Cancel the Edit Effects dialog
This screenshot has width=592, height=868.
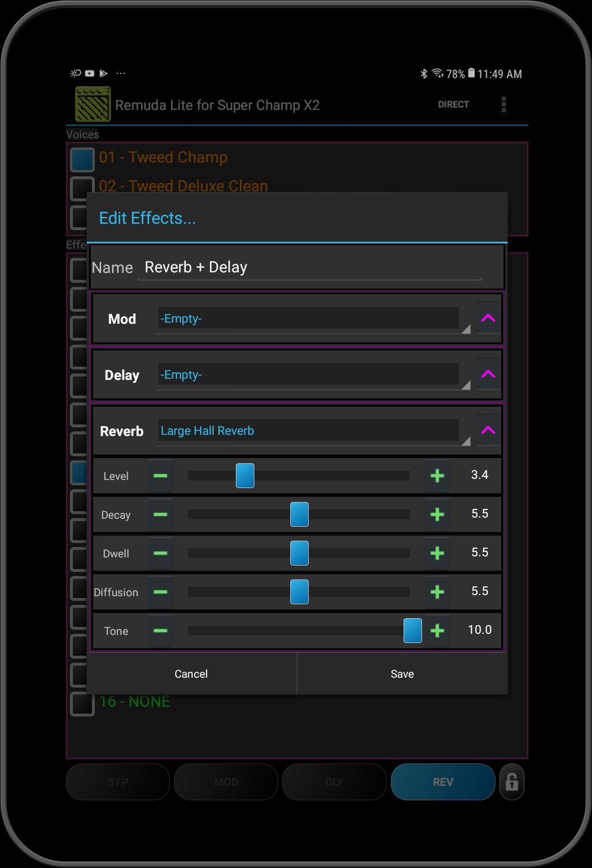click(x=191, y=674)
